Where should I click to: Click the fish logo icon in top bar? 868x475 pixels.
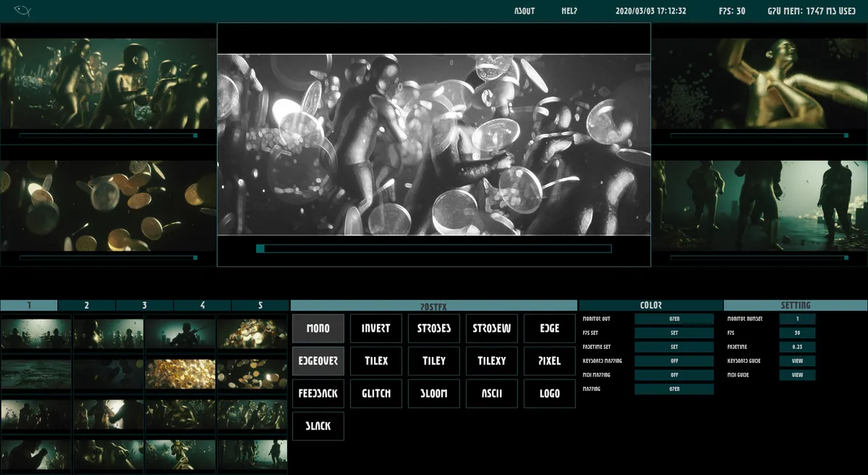click(x=22, y=11)
